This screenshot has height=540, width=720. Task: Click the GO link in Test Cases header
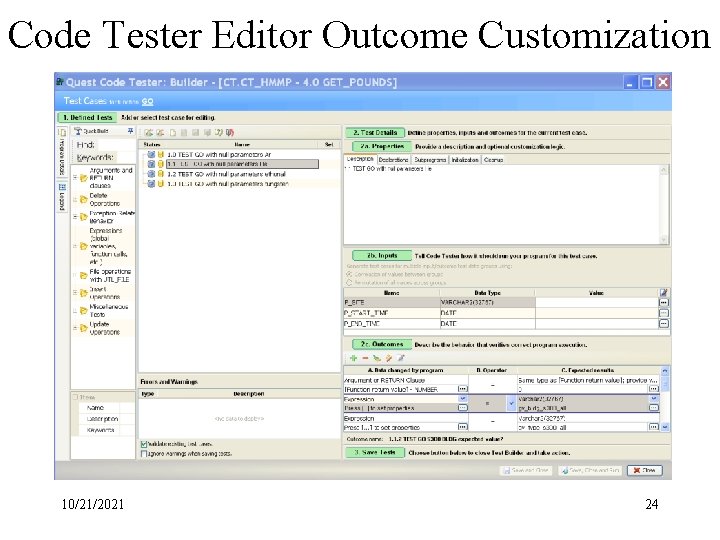[147, 101]
